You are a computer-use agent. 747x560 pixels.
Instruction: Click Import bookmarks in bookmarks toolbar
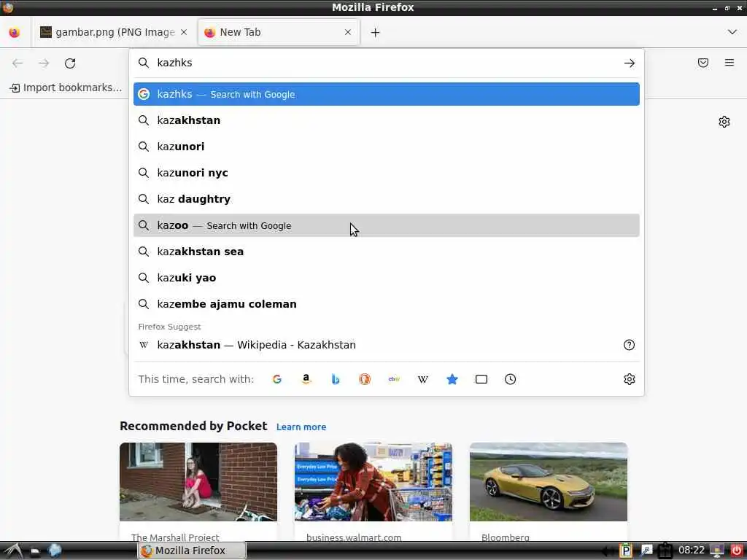[66, 87]
